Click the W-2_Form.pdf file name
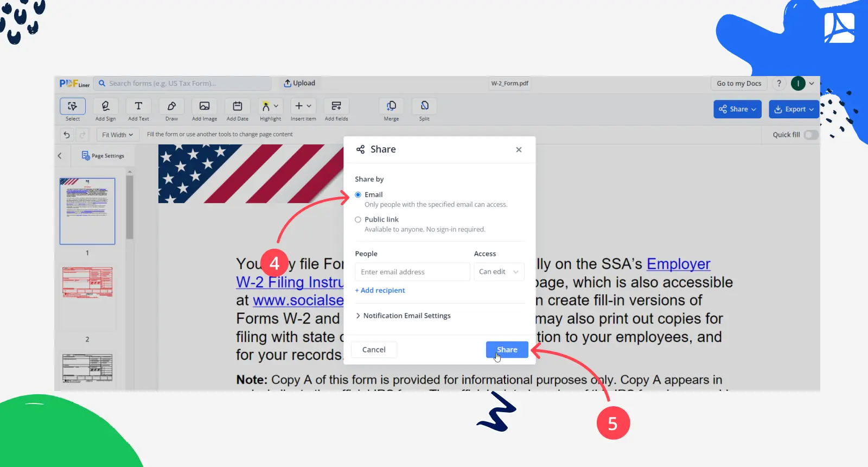 [x=510, y=84]
